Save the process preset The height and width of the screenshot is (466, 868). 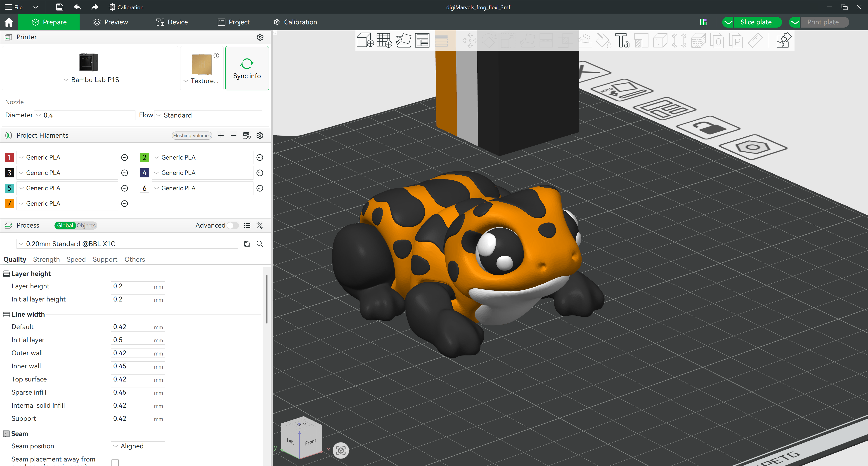click(247, 244)
